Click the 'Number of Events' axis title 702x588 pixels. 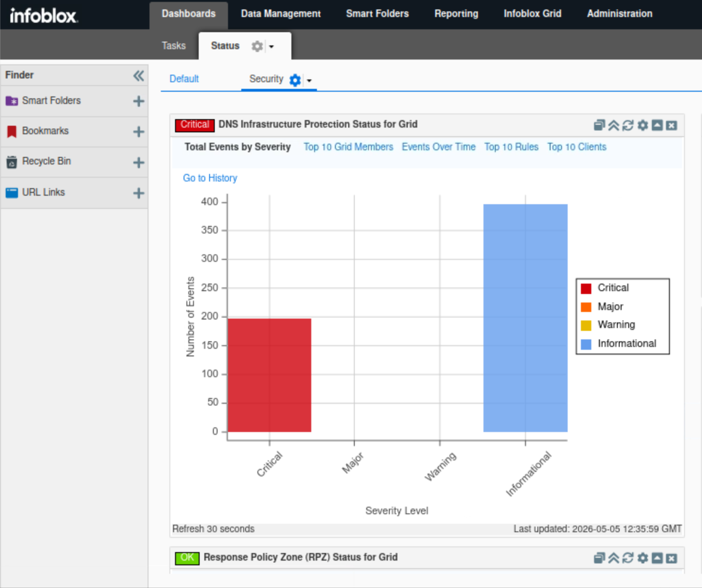point(190,317)
